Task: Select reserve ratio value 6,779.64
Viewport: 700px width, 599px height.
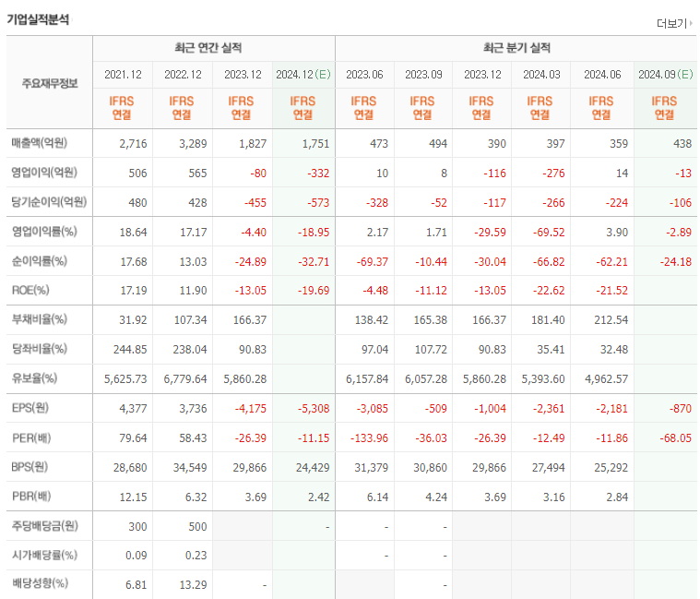Action: pos(185,379)
